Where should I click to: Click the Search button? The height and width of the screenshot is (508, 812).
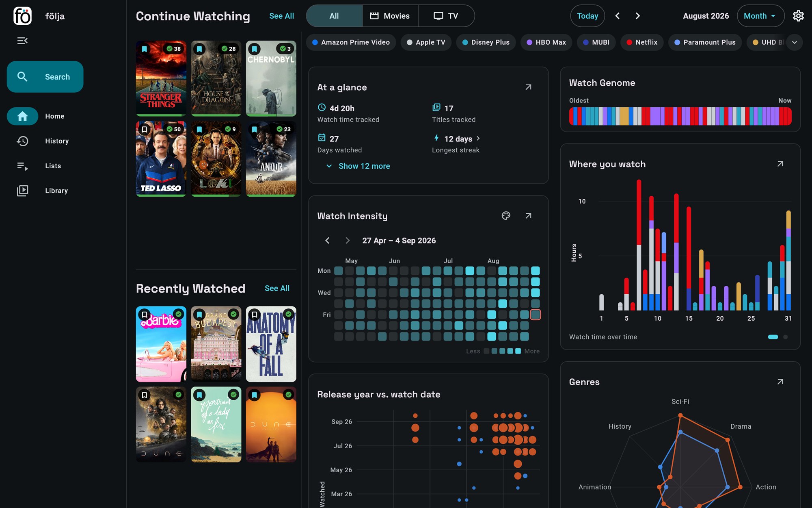point(45,77)
